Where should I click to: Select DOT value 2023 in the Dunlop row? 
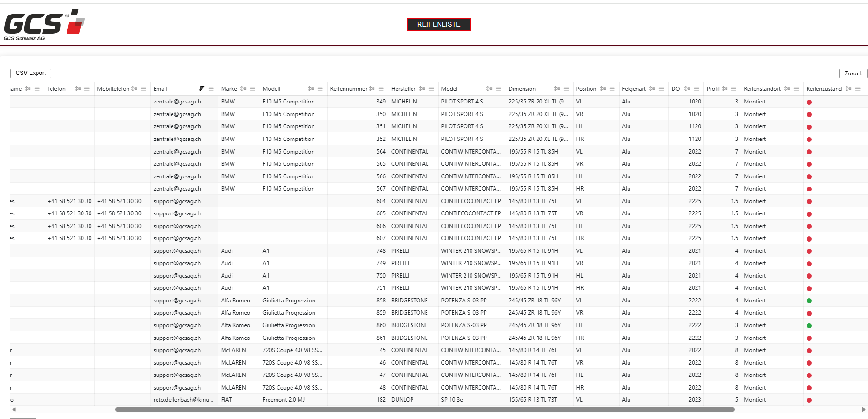point(686,400)
